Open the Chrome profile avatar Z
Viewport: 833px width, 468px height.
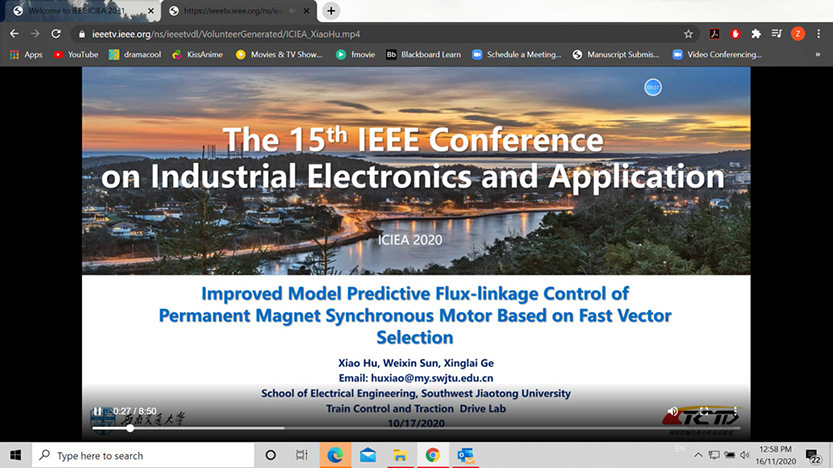click(797, 34)
